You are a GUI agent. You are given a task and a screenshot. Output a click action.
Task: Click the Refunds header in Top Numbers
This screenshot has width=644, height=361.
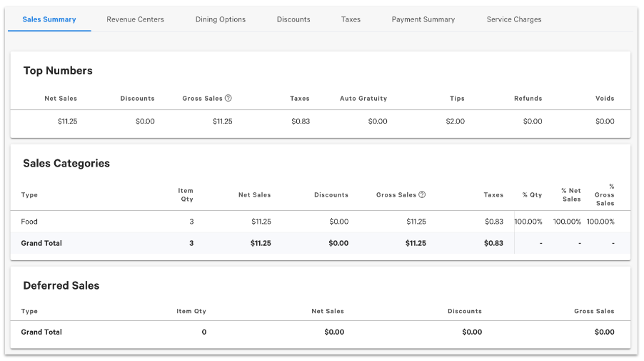click(x=528, y=99)
